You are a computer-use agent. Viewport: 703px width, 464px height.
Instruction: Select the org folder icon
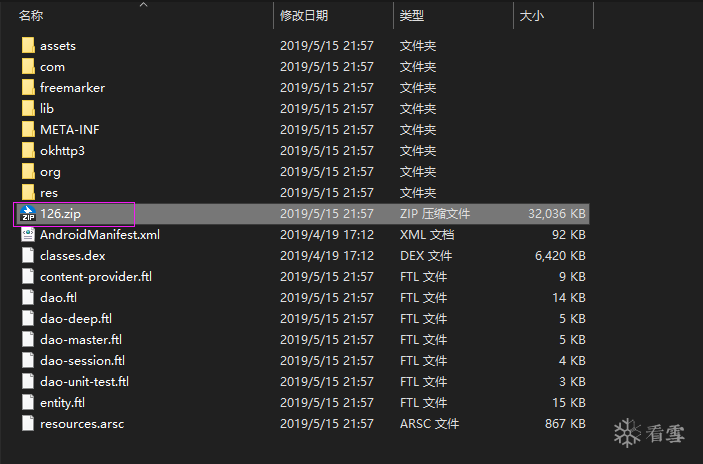(x=28, y=172)
